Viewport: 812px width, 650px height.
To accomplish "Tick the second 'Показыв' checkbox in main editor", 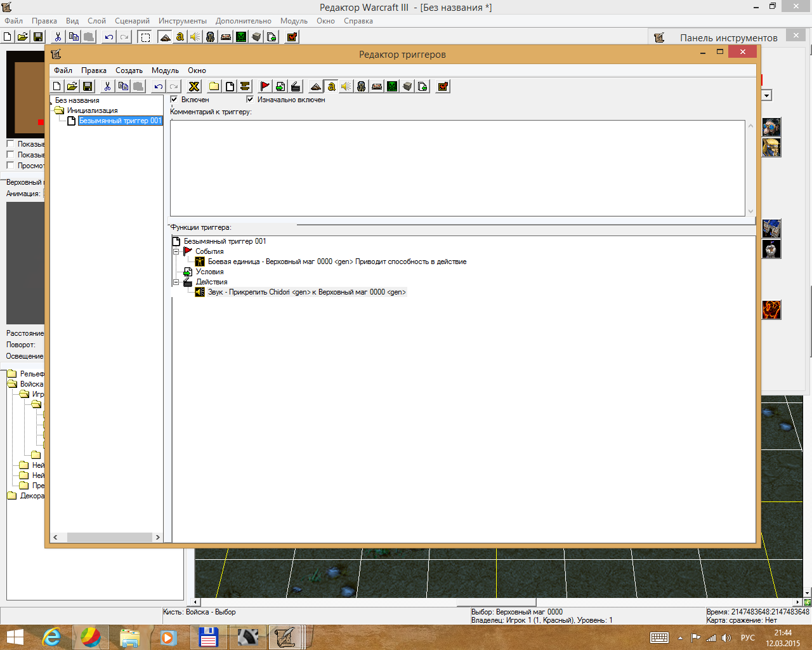I will 10,154.
